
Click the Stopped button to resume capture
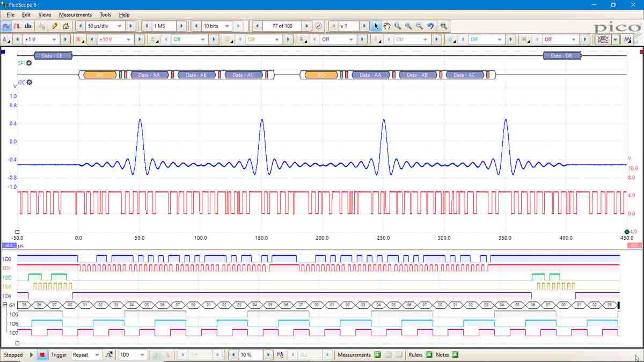[x=13, y=354]
